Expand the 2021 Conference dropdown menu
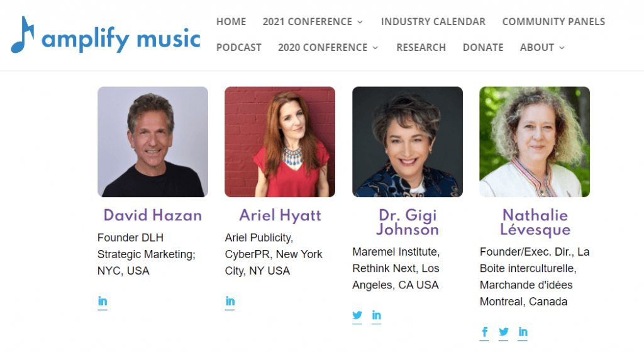Image resolution: width=644 pixels, height=352 pixels. (x=313, y=21)
